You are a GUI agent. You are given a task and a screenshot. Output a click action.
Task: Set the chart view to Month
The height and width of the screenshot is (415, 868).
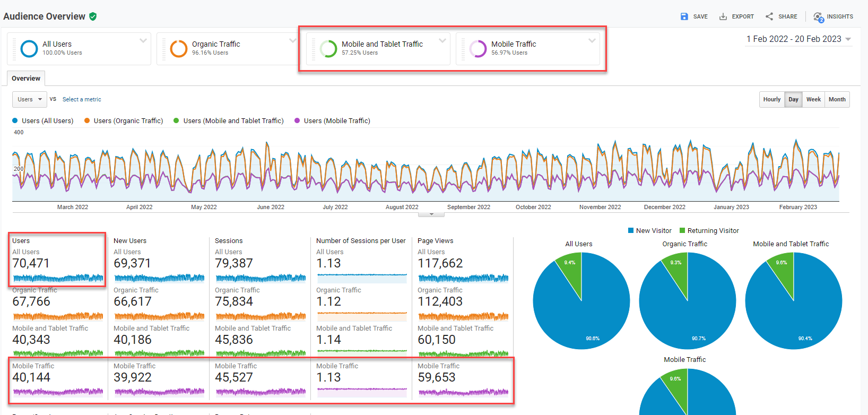pyautogui.click(x=837, y=99)
